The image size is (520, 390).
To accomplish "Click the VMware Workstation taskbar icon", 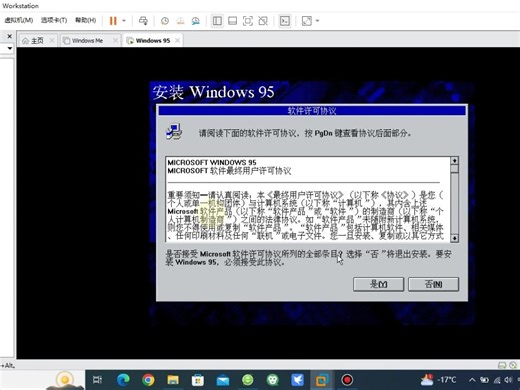I will [x=322, y=380].
